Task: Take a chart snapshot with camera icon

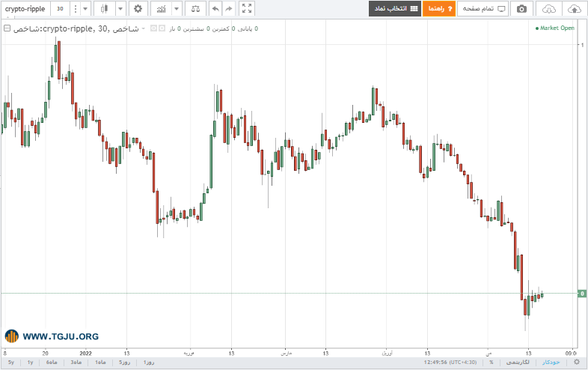Action: [x=521, y=9]
